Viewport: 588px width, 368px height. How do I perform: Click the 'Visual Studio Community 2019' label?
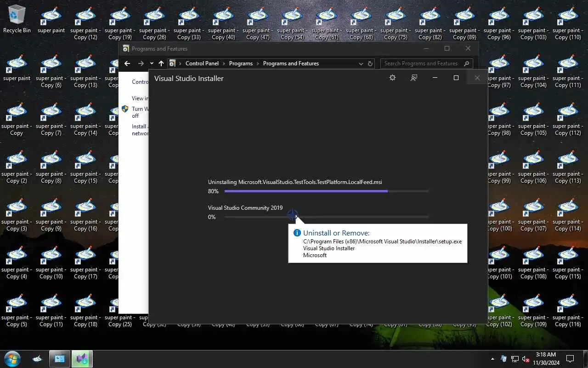[245, 208]
